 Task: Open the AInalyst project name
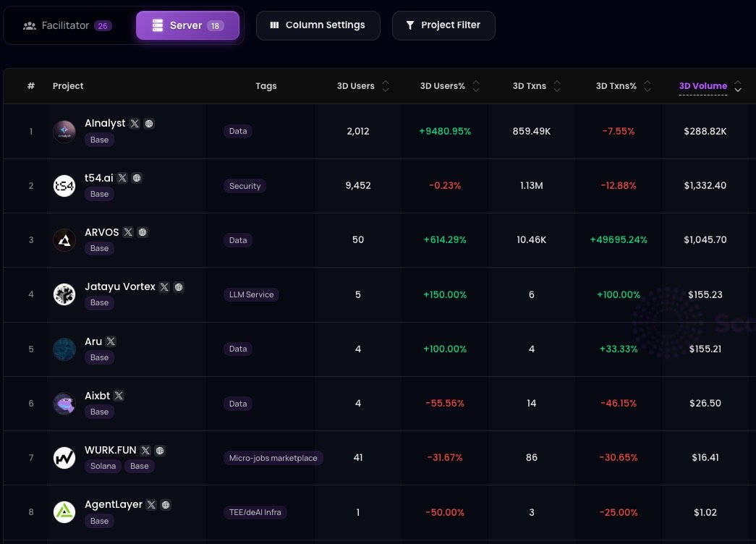click(105, 124)
